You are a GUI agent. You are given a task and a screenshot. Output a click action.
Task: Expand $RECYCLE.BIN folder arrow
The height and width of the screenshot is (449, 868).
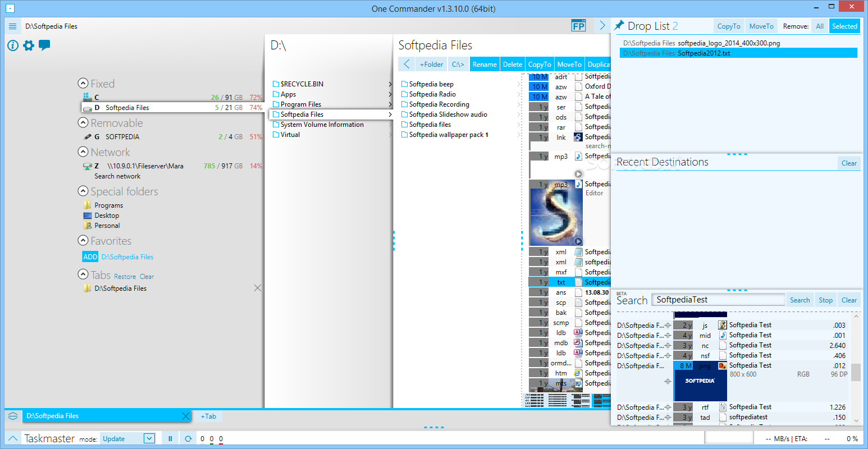click(390, 84)
